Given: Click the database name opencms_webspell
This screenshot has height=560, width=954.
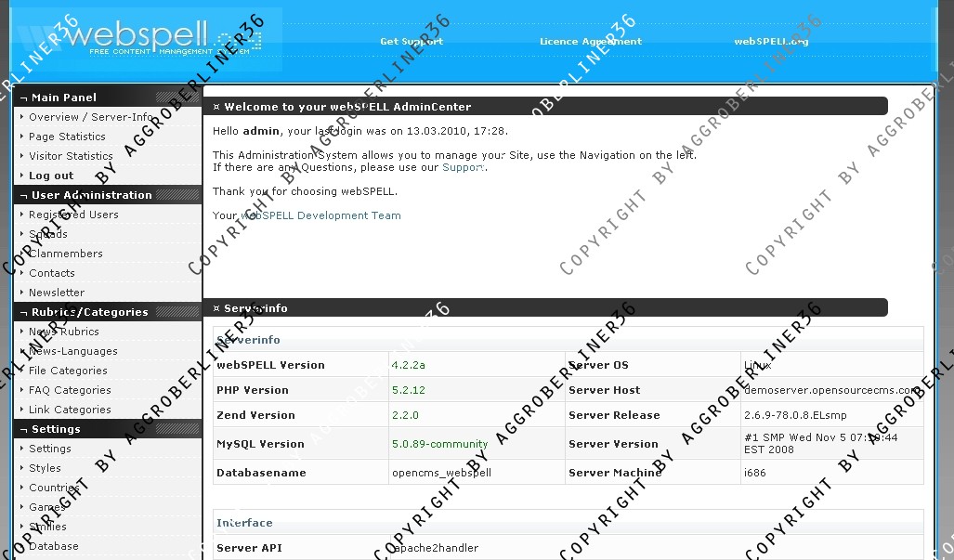Looking at the screenshot, I should click(x=442, y=473).
